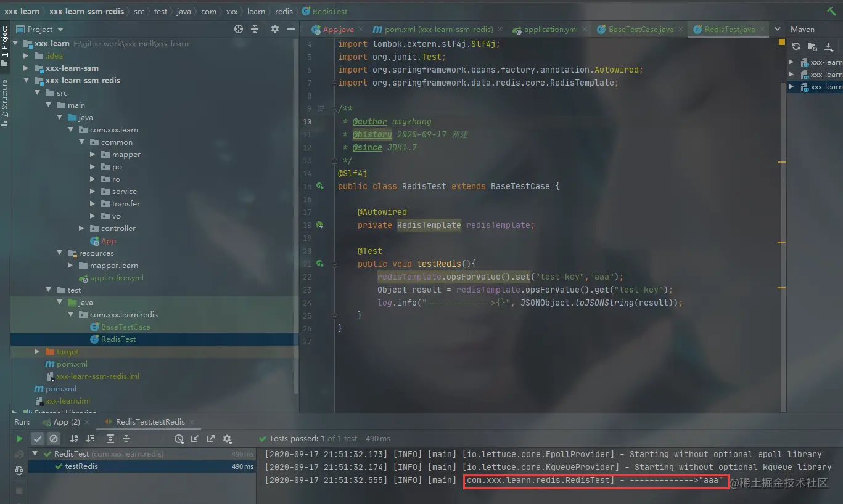Expand first xxx-learn Maven project node

[x=792, y=62]
